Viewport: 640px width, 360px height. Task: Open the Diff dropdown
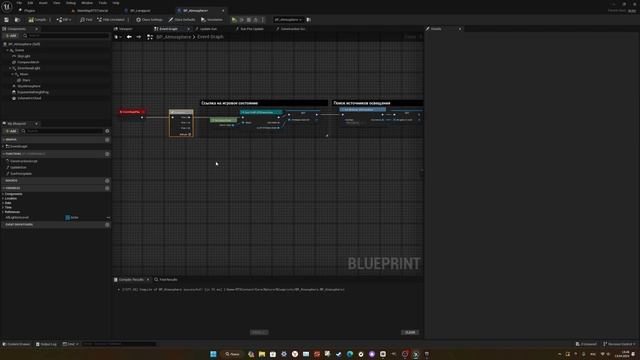coord(64,20)
